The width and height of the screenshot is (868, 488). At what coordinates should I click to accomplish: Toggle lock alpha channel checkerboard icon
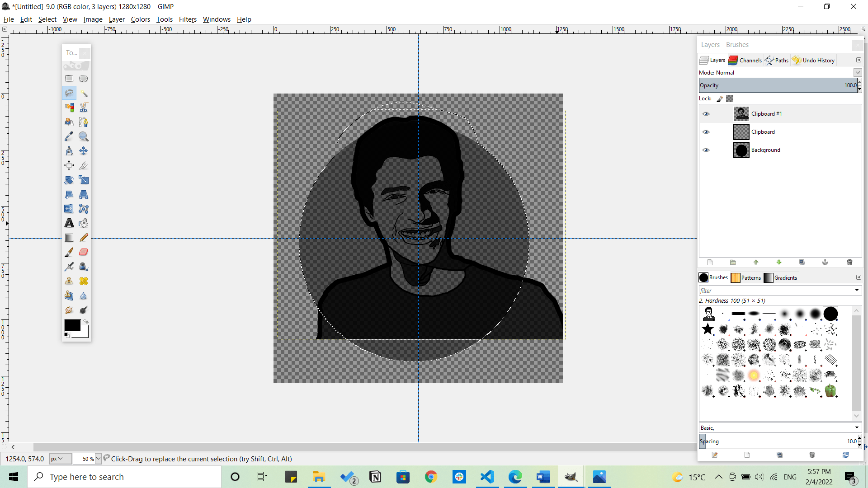click(730, 99)
